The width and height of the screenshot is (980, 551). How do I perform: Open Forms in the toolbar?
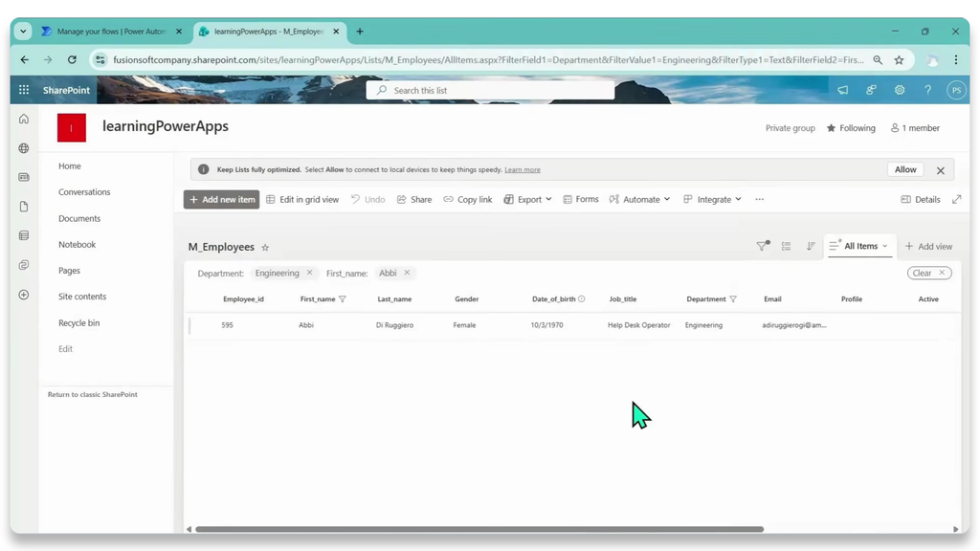(581, 199)
